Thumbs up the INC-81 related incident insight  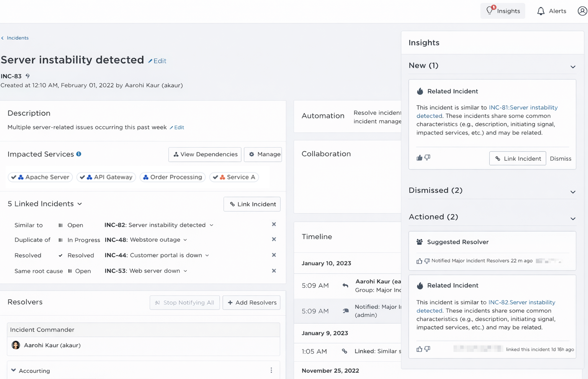420,158
